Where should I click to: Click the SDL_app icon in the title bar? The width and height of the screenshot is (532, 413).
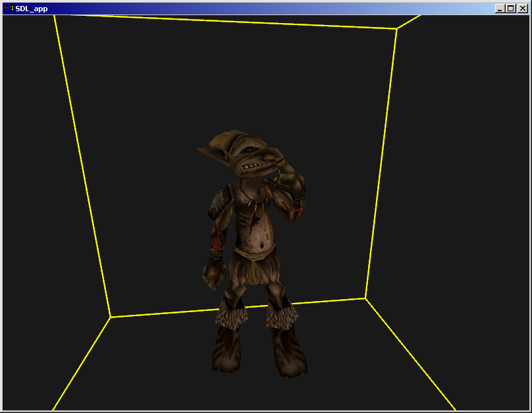[x=9, y=9]
